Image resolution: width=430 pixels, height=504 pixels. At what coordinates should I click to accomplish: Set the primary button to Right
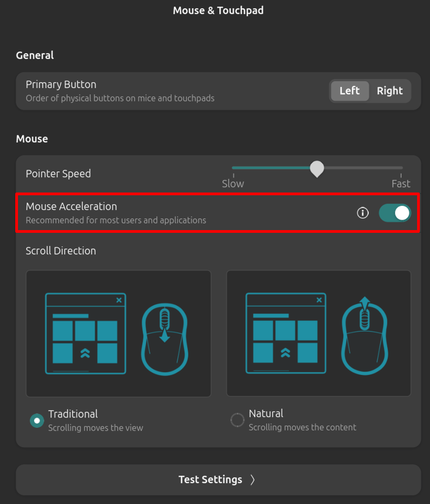point(390,91)
